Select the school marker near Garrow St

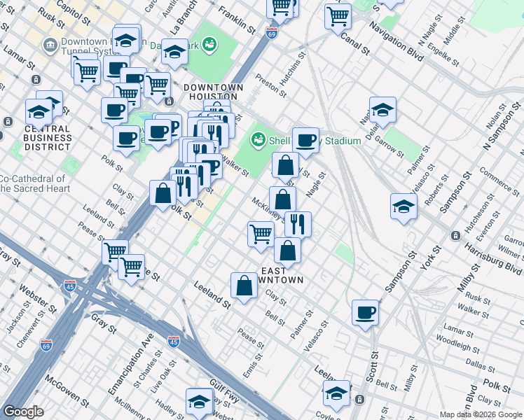[382, 111]
